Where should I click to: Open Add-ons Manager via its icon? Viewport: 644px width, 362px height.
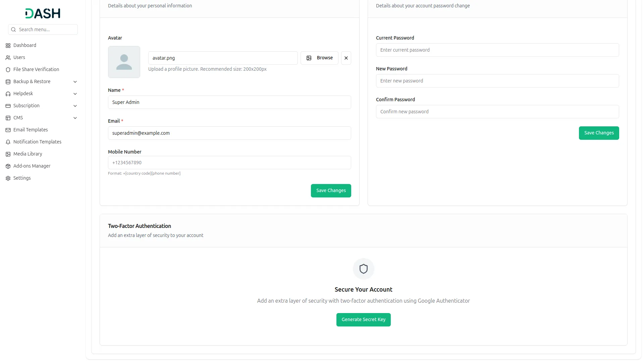point(8,166)
